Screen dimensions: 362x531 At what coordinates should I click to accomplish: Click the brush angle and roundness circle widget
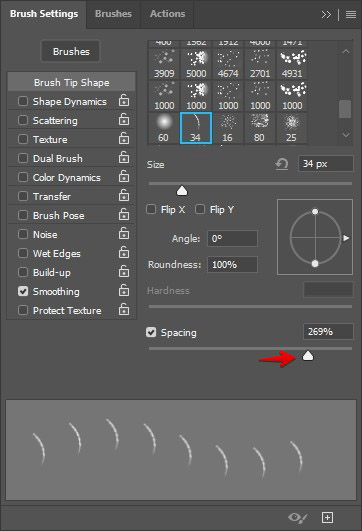coord(315,237)
